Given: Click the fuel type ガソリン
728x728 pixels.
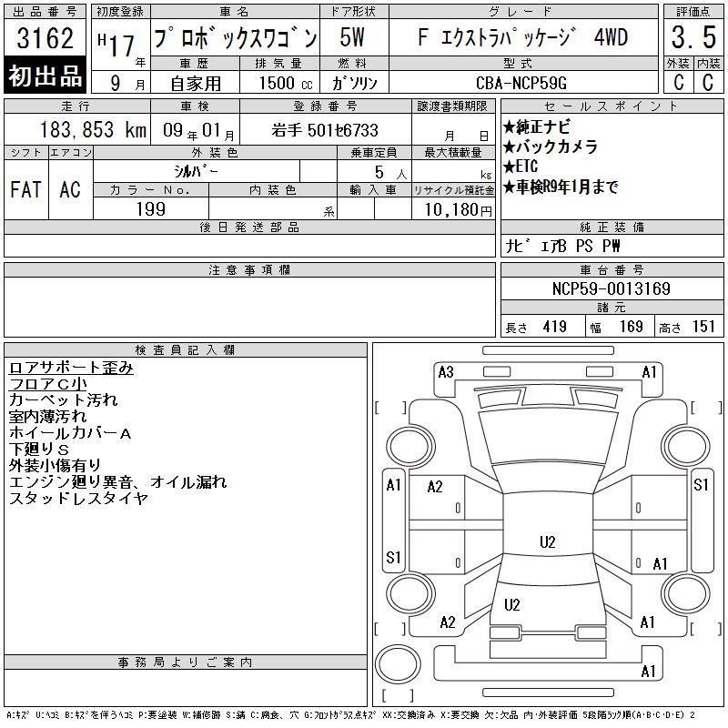Looking at the screenshot, I should (x=354, y=83).
